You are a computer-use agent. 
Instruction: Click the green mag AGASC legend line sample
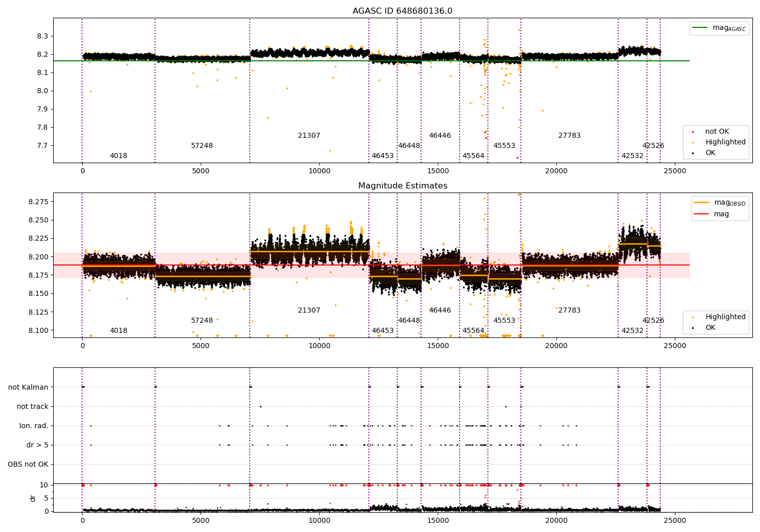click(700, 28)
